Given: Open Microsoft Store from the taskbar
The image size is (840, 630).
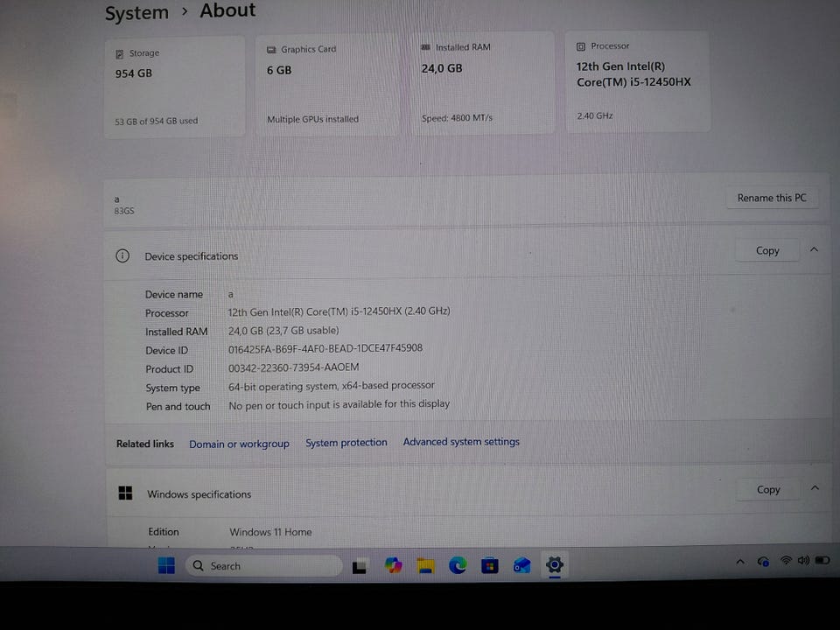Looking at the screenshot, I should 490,565.
